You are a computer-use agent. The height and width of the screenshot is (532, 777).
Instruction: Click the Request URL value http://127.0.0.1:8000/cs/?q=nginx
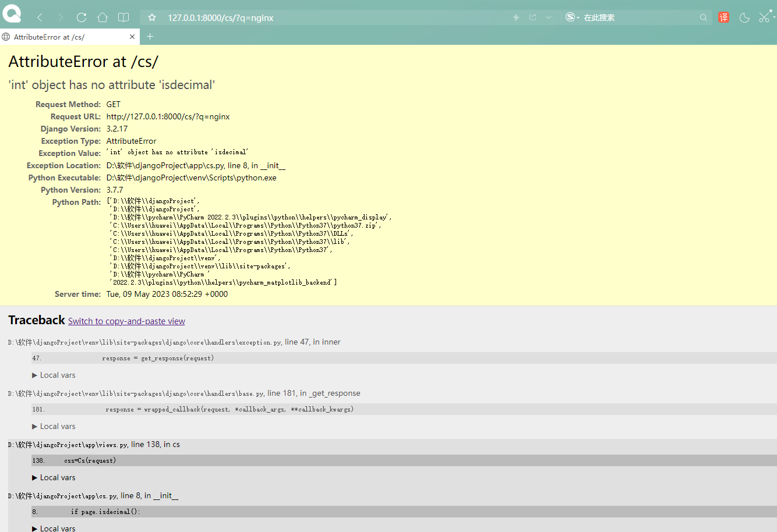pos(168,116)
